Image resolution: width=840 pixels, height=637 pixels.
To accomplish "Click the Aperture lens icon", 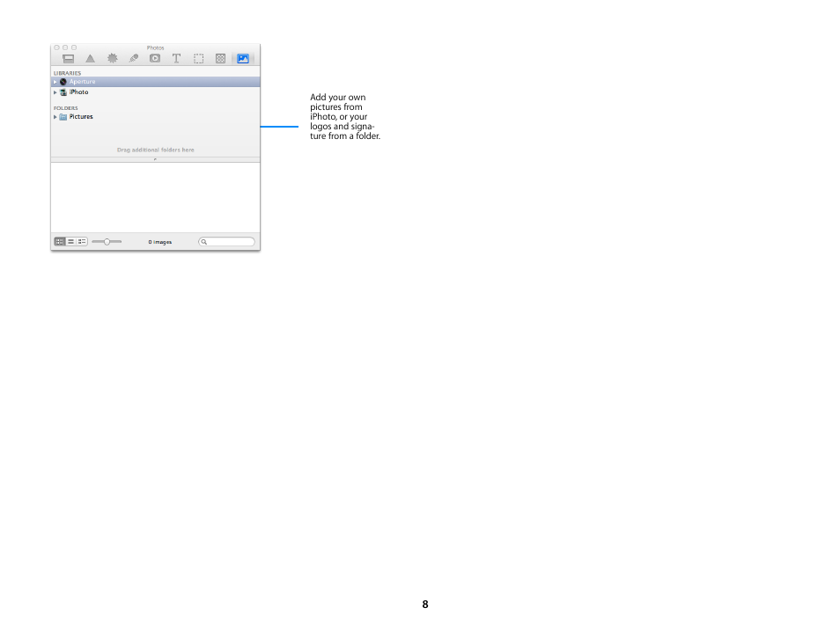I will [63, 82].
